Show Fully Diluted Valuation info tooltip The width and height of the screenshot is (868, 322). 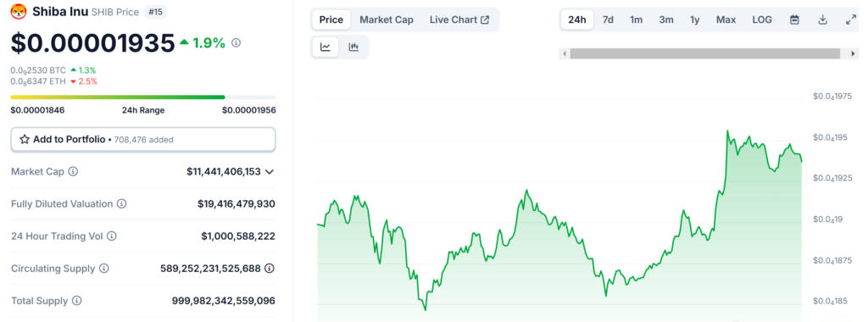pyautogui.click(x=121, y=203)
